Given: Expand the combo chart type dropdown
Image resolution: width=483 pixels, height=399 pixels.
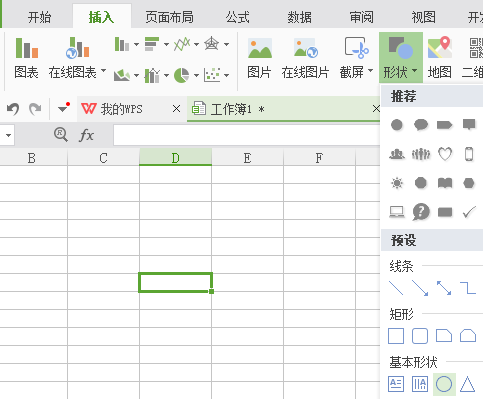Looking at the screenshot, I should tap(166, 75).
